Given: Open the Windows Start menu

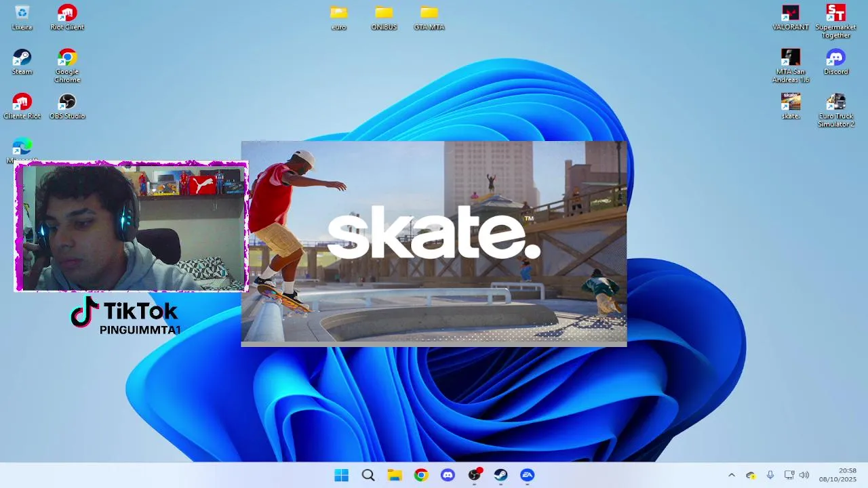Looking at the screenshot, I should click(x=342, y=475).
